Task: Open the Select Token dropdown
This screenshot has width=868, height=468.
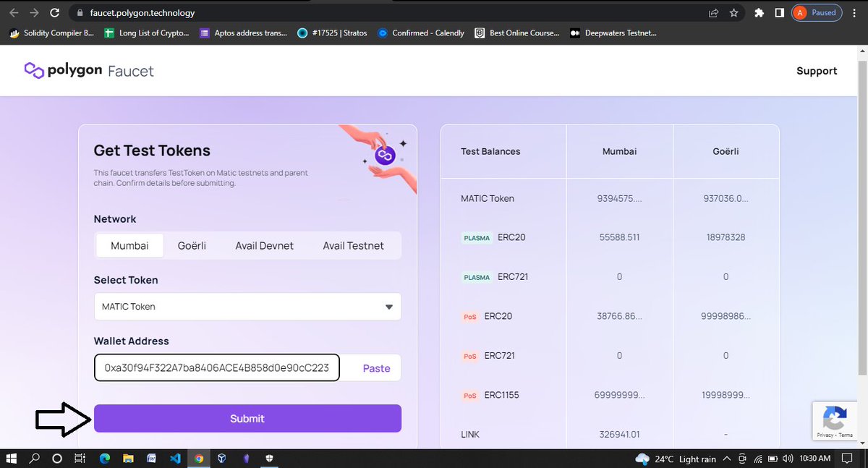Action: 247,307
